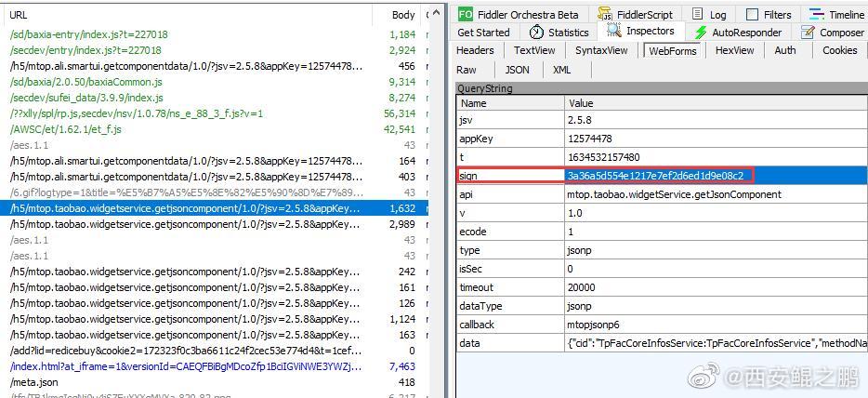The image size is (868, 398).
Task: Click the Value column header in QueryString
Action: tap(716, 103)
